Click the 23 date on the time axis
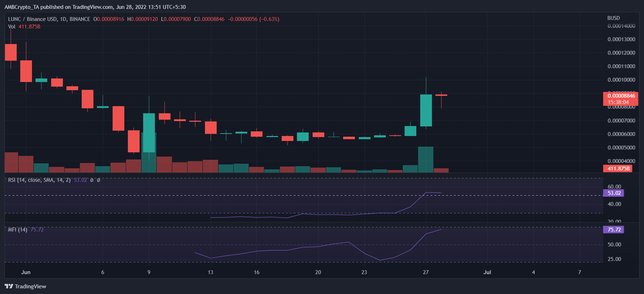 click(x=364, y=272)
